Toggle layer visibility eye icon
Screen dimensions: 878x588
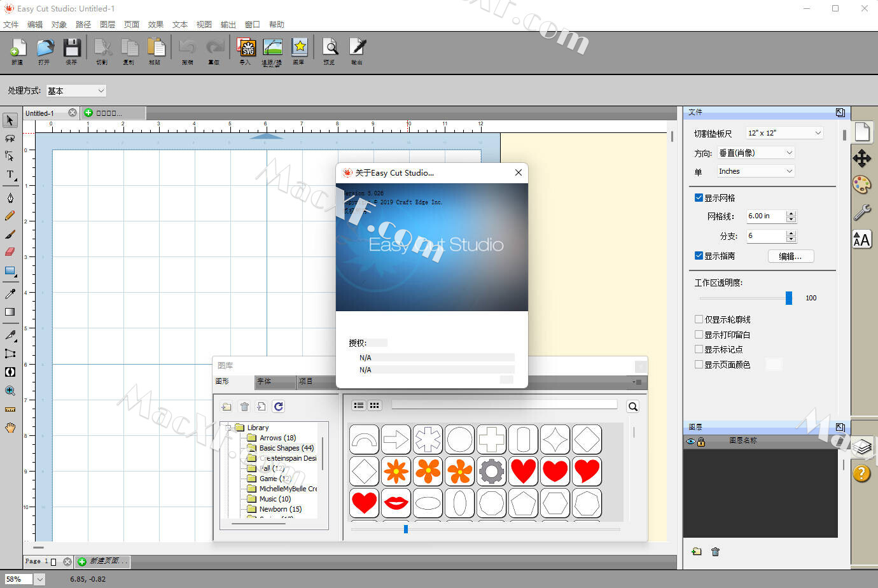pos(690,442)
